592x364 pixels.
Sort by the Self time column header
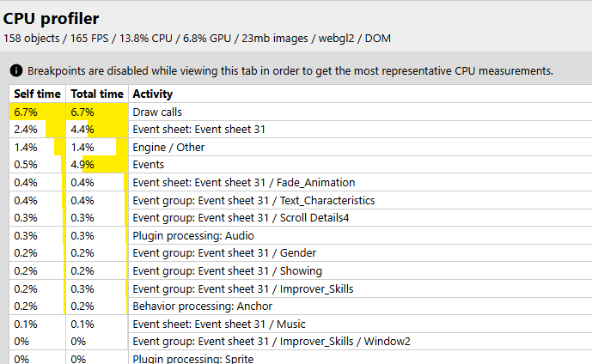[x=38, y=94]
